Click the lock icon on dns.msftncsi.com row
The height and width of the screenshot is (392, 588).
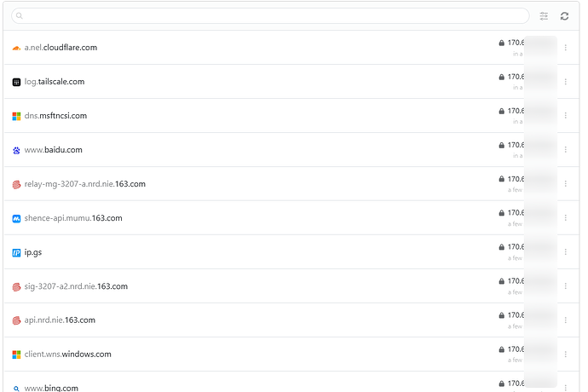[x=501, y=111]
